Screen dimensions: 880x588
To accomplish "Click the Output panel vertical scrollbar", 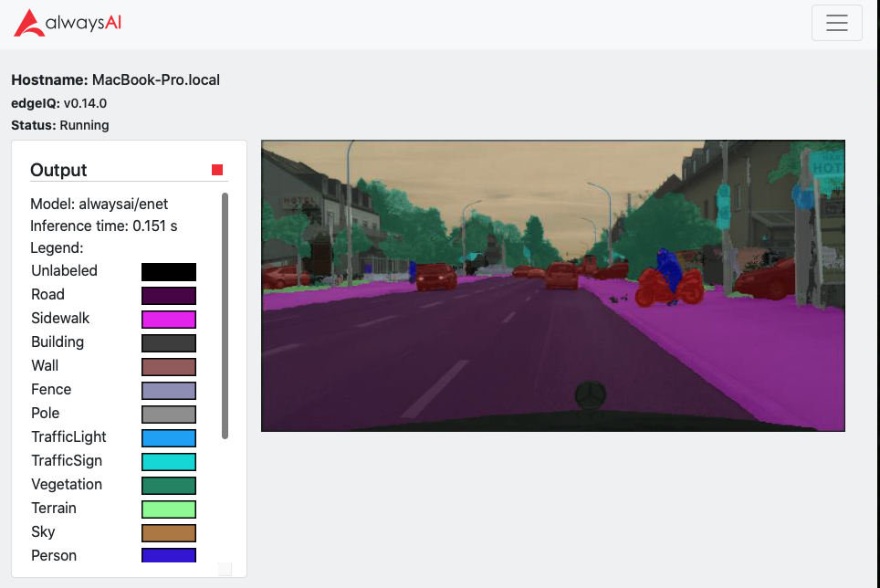I will [225, 316].
